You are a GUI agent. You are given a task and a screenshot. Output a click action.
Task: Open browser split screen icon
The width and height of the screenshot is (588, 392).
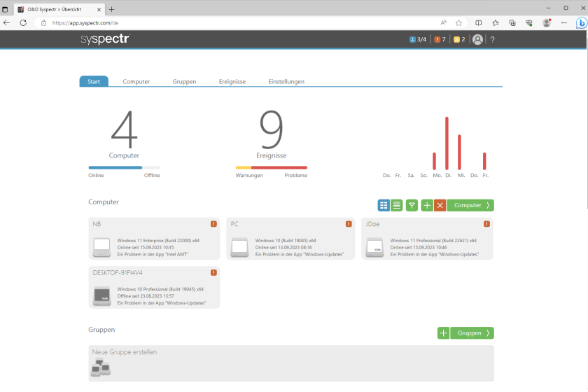pyautogui.click(x=479, y=23)
